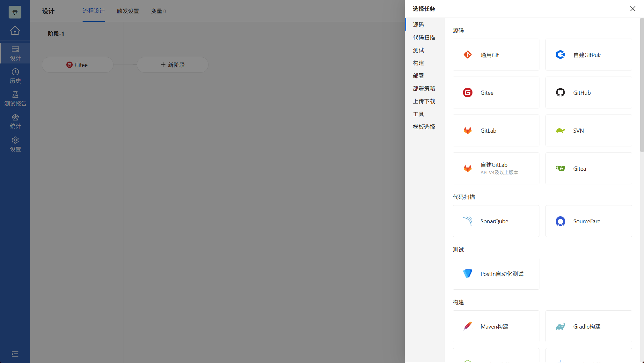
Task: Click the Gitee icon in 阶段-1
Action: coord(70,65)
